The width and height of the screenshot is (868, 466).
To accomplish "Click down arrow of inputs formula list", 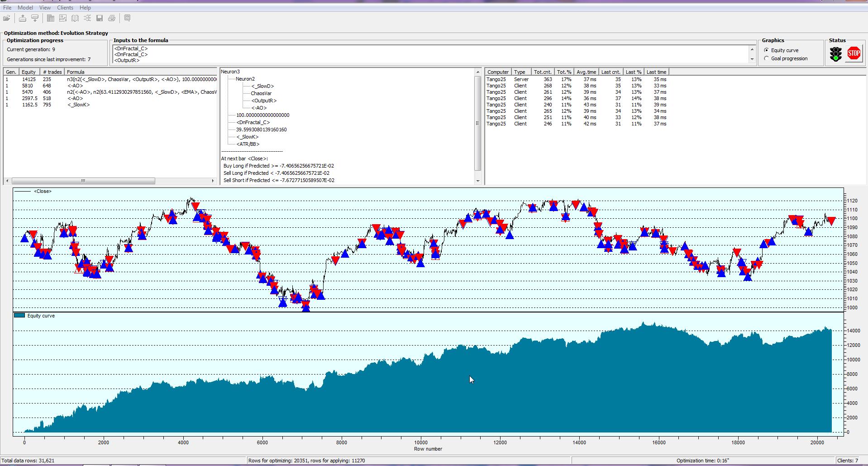I will click(x=752, y=59).
